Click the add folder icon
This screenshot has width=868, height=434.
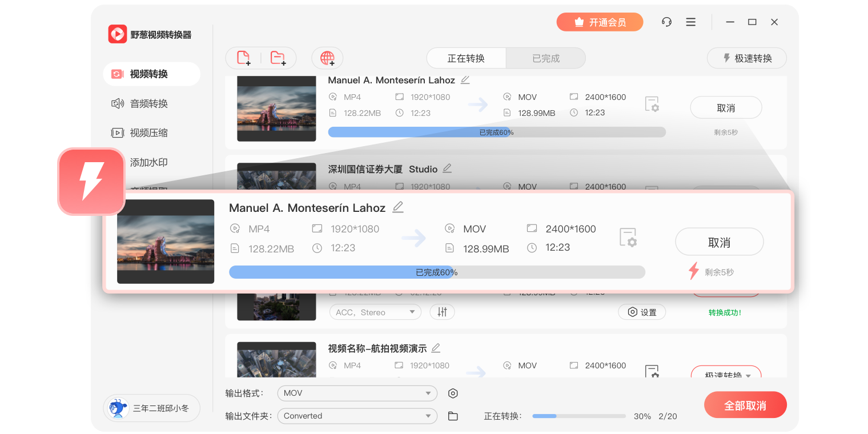(278, 58)
